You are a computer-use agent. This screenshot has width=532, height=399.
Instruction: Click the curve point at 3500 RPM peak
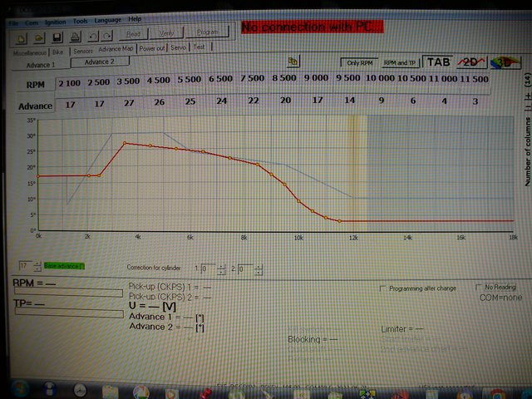pos(125,143)
